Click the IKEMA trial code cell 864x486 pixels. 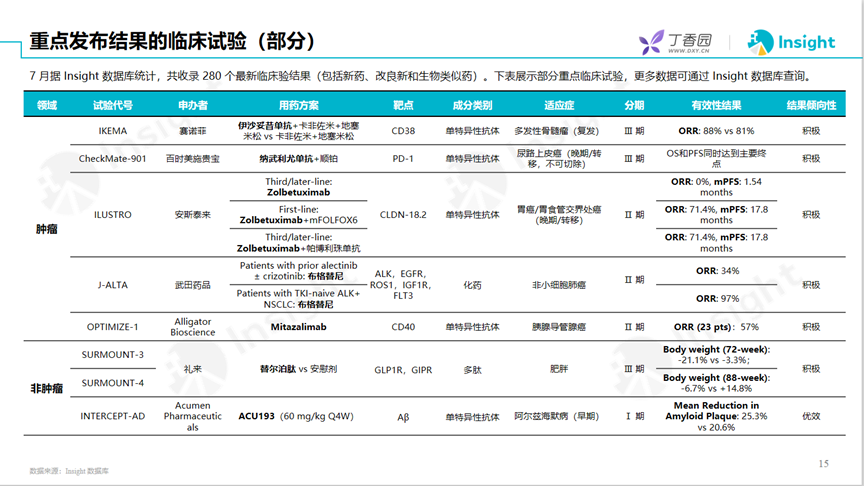pyautogui.click(x=112, y=131)
